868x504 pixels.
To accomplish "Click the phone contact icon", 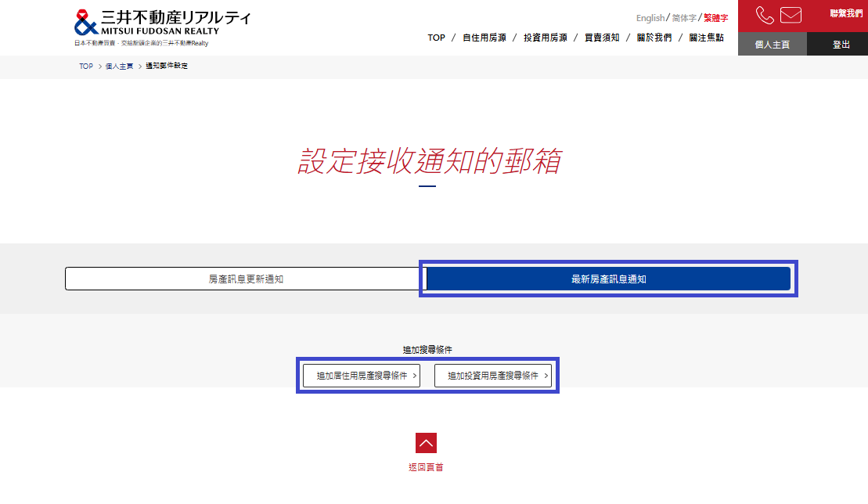I will 764,16.
